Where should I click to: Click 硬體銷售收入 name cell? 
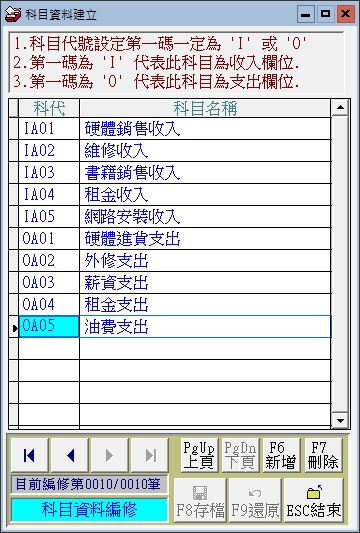(x=205, y=128)
